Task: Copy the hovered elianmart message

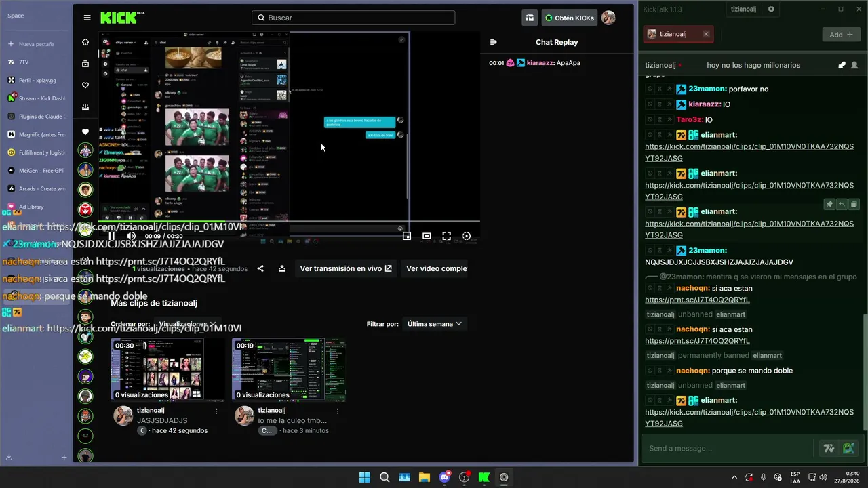Action: (854, 204)
